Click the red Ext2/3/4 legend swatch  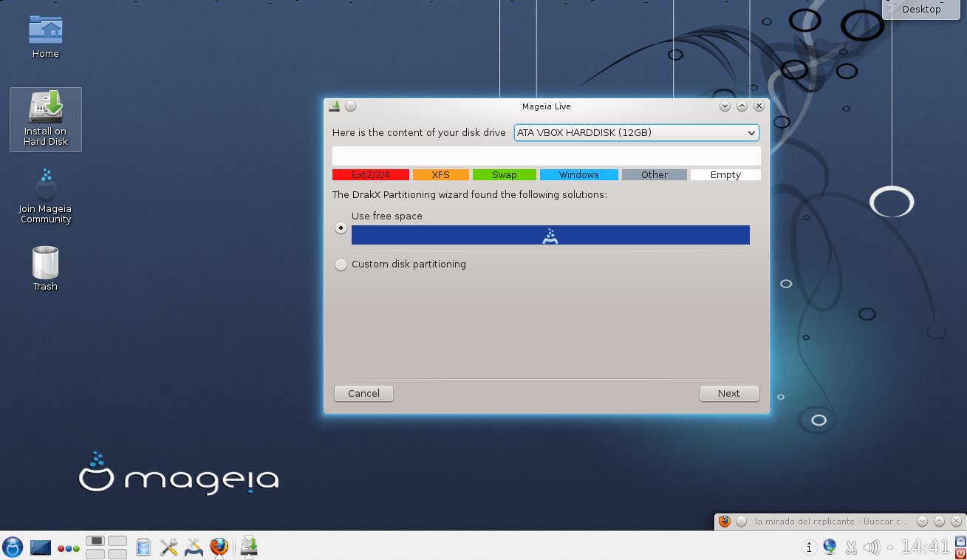(x=371, y=175)
